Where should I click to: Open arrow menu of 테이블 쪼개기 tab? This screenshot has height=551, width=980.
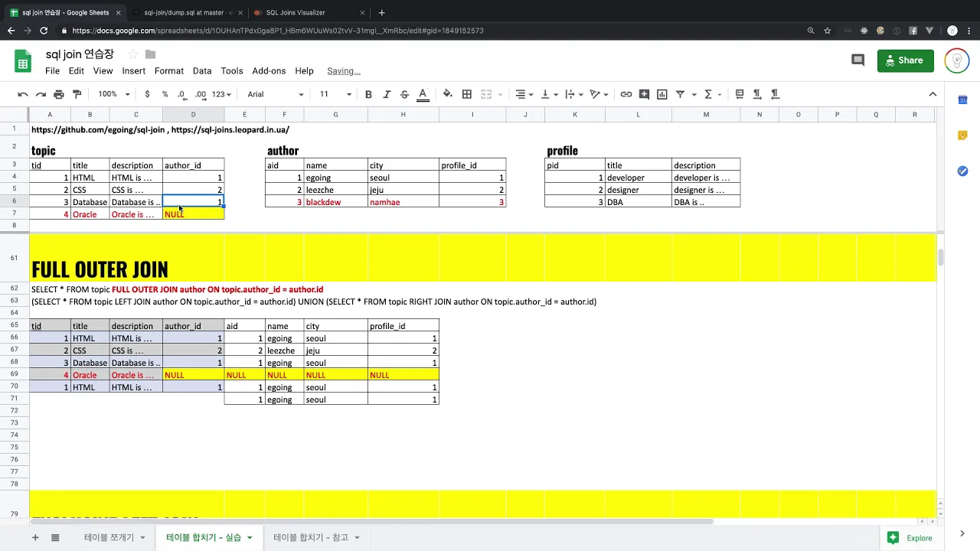pos(142,538)
